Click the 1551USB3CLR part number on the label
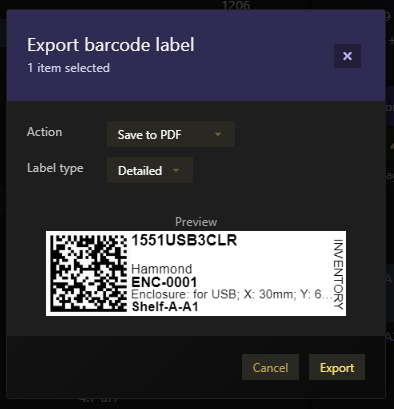The height and width of the screenshot is (409, 394). tap(184, 240)
